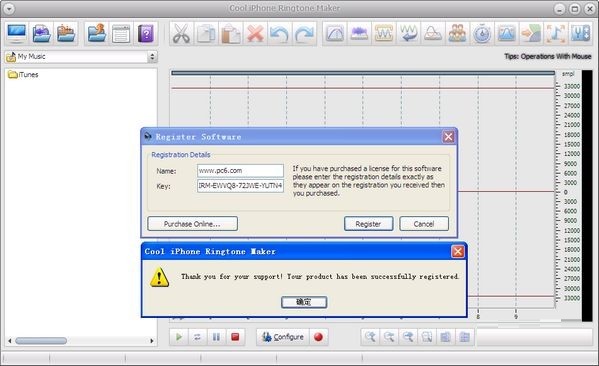The width and height of the screenshot is (599, 366).
Task: Click the Tips: Operations With Mouse text
Action: [547, 57]
